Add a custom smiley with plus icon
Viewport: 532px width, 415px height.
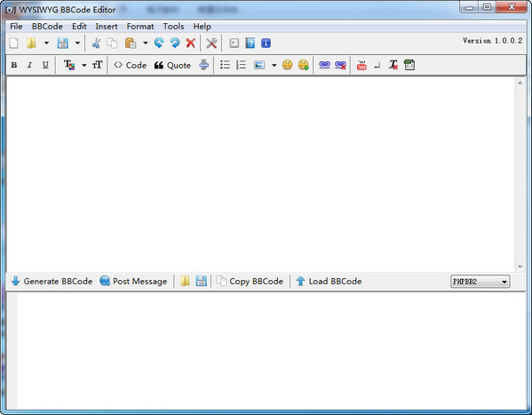tap(304, 65)
